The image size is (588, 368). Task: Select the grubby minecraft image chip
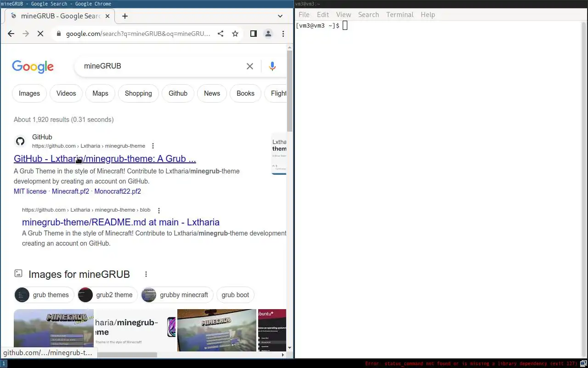[x=177, y=295]
